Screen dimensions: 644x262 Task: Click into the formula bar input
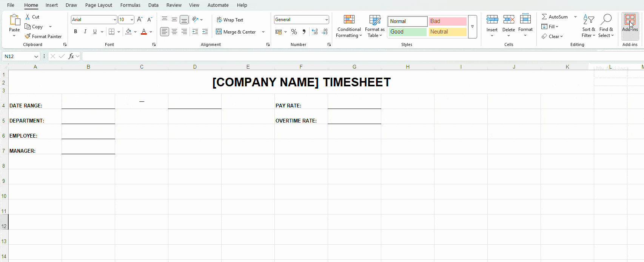pyautogui.click(x=363, y=56)
